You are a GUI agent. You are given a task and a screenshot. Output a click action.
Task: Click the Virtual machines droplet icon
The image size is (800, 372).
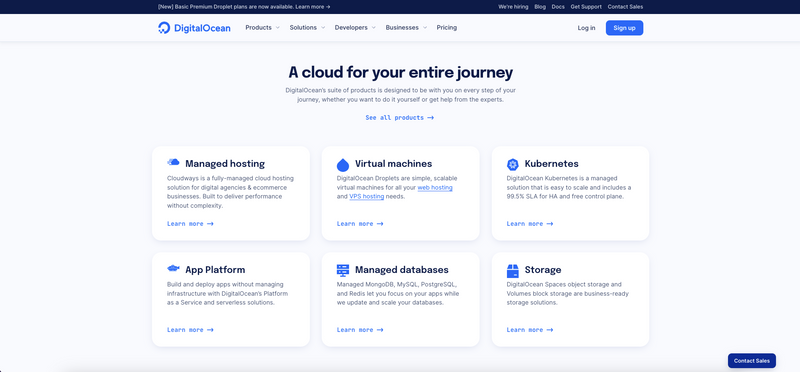(x=343, y=164)
